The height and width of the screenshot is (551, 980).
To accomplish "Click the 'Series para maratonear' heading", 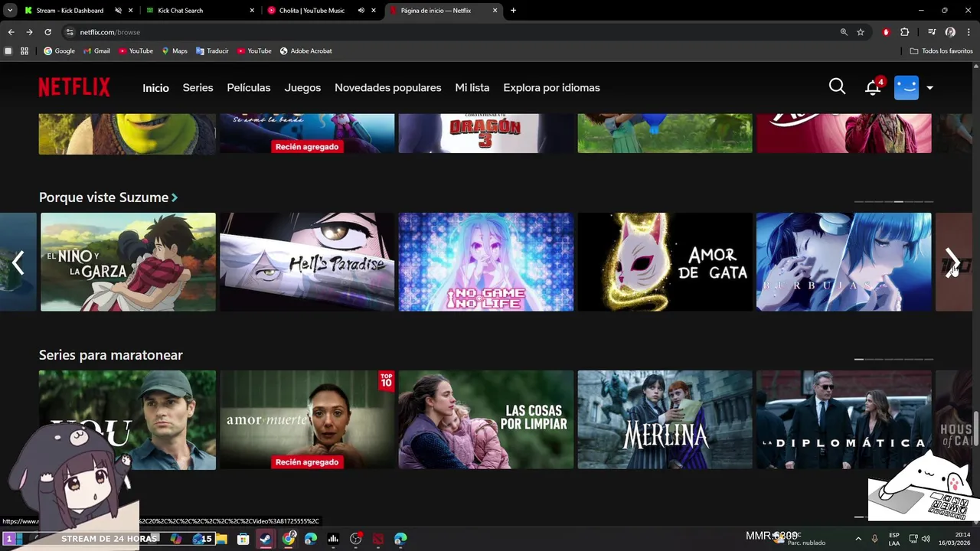I will point(111,355).
